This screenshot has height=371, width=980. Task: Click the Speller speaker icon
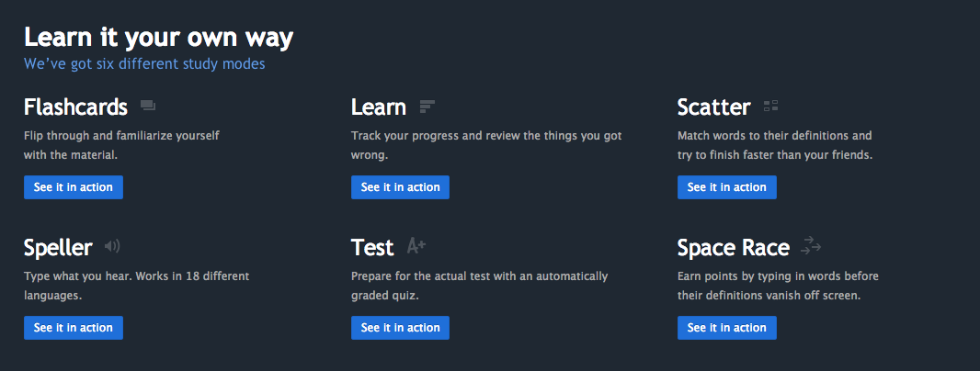click(112, 246)
